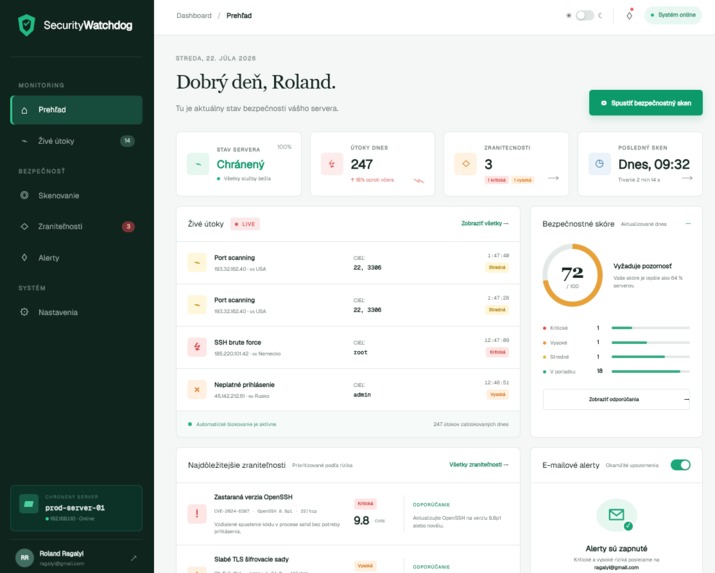Click the V poriadku progress bar
This screenshot has height=573, width=715.
(x=651, y=372)
